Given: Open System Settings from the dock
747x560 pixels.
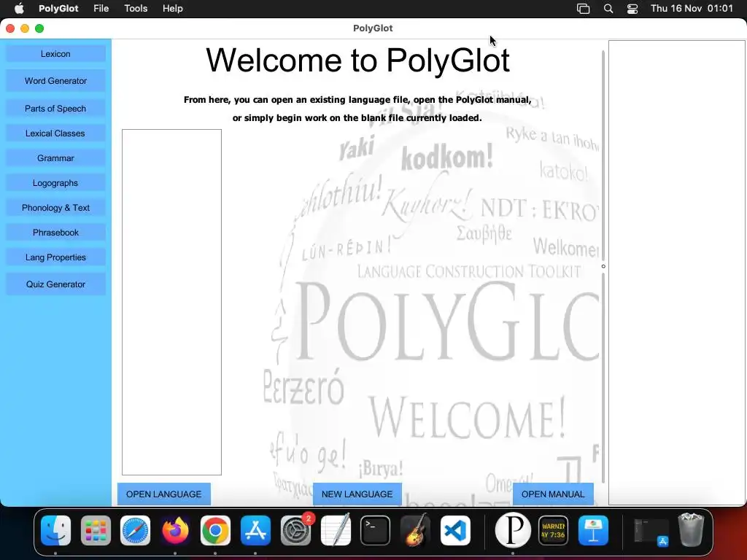Looking at the screenshot, I should tap(296, 531).
